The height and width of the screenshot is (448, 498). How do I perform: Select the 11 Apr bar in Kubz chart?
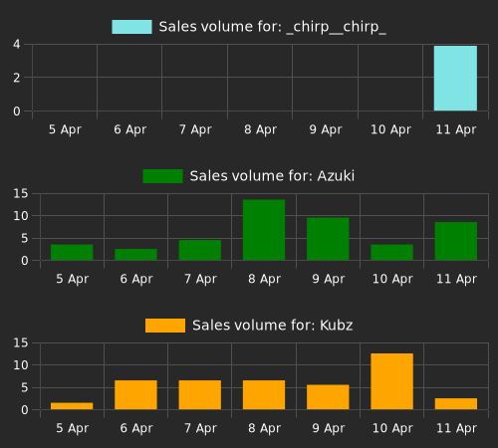tap(456, 404)
